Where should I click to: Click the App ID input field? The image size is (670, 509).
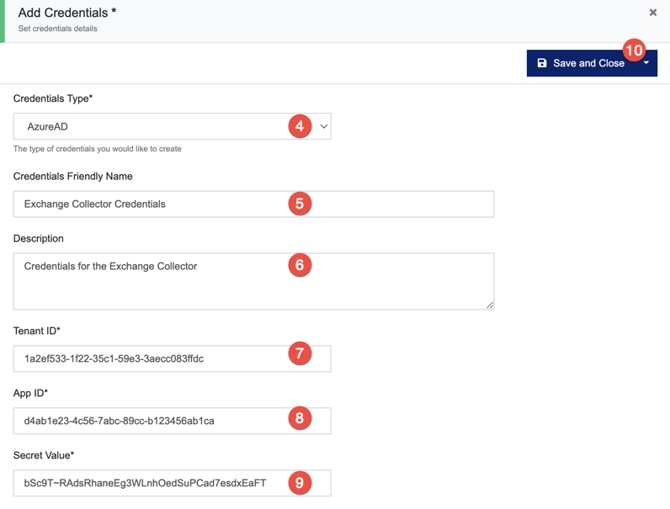[x=172, y=421]
